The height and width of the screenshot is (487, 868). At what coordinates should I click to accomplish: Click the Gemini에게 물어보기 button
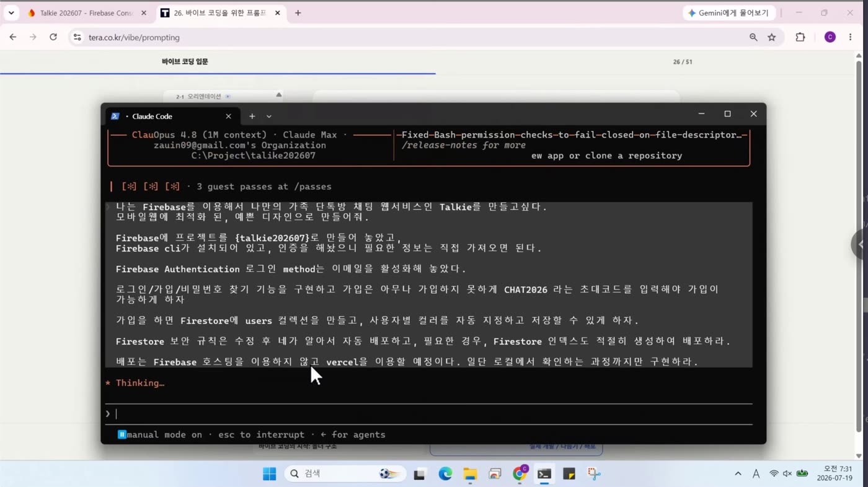(x=728, y=13)
